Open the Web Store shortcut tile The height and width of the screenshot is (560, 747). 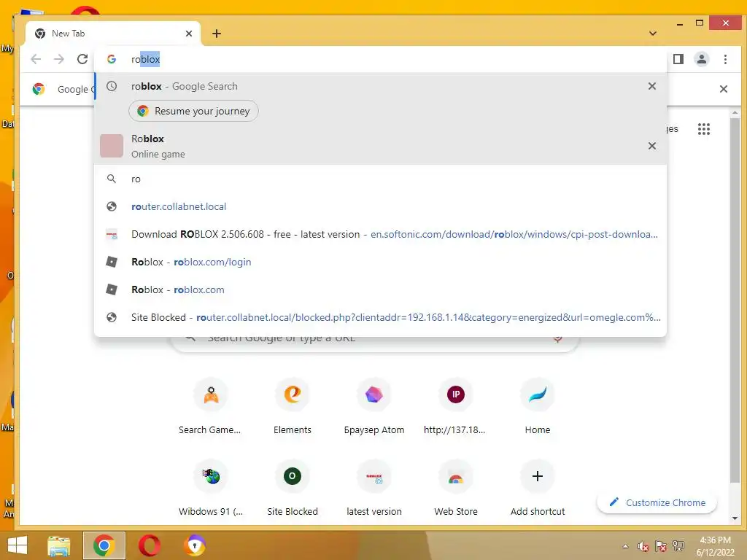tap(455, 488)
